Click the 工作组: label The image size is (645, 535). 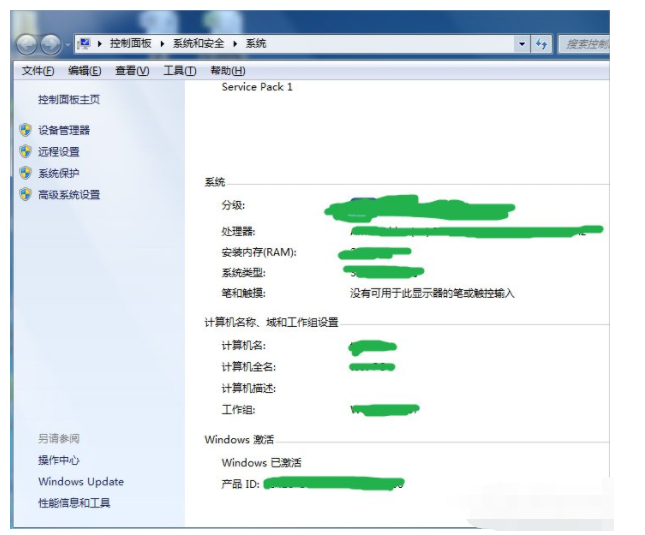click(x=238, y=410)
